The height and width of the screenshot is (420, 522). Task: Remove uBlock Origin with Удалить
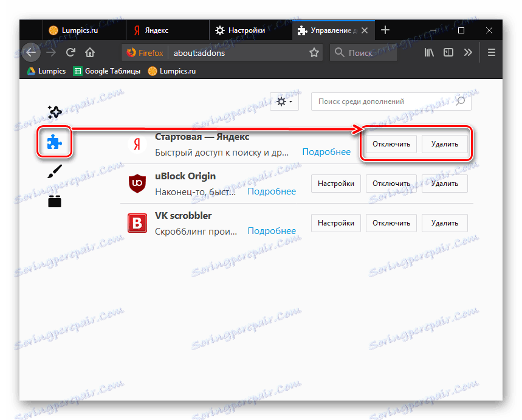445,184
